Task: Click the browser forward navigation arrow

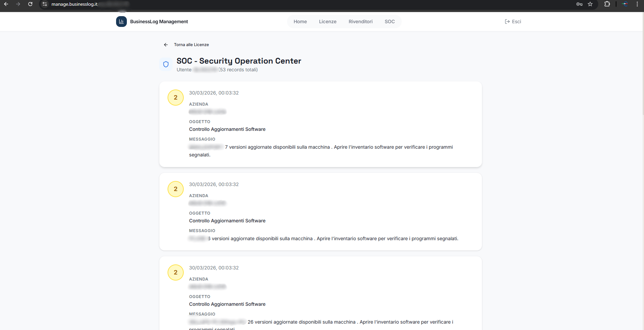Action: pyautogui.click(x=18, y=4)
